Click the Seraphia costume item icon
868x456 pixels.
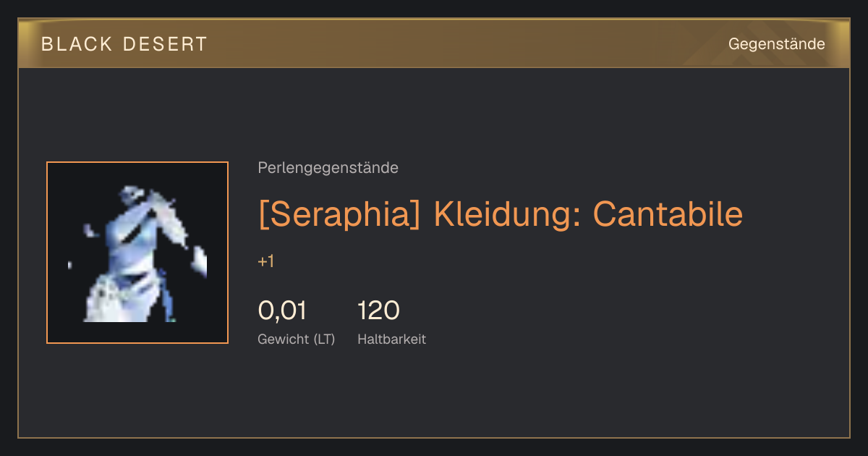pyautogui.click(x=137, y=253)
